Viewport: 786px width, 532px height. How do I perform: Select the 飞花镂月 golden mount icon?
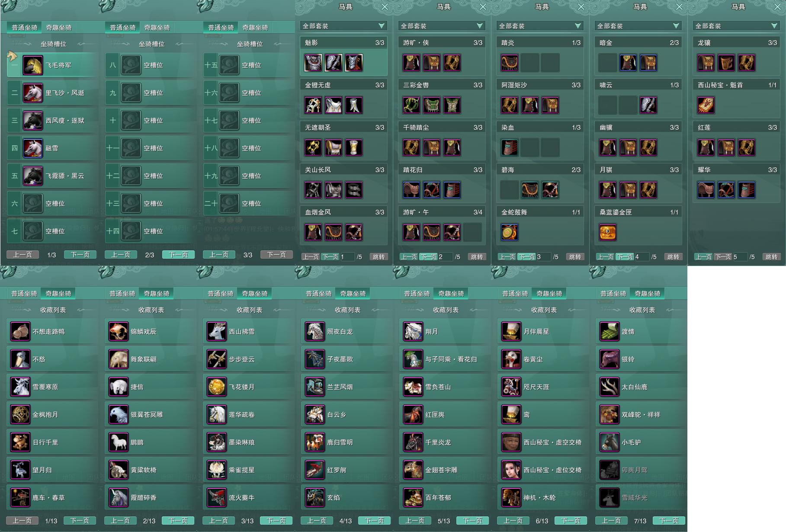[216, 387]
